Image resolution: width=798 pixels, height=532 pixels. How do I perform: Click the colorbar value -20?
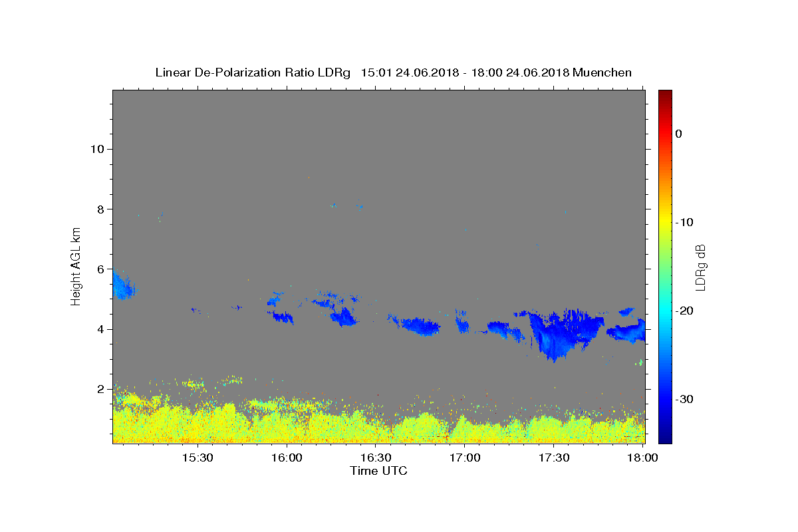pyautogui.click(x=685, y=311)
